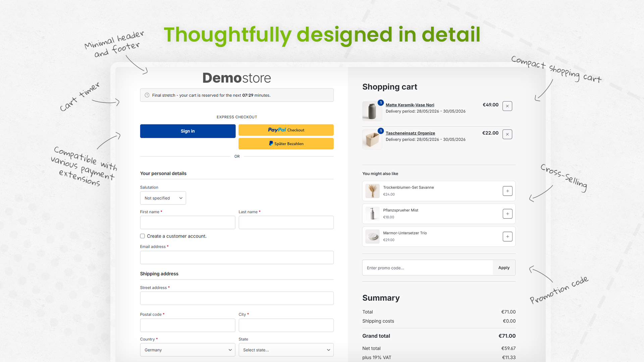Remove Matte Keramik-Vase Nori from cart
The width and height of the screenshot is (644, 362).
pos(507,106)
